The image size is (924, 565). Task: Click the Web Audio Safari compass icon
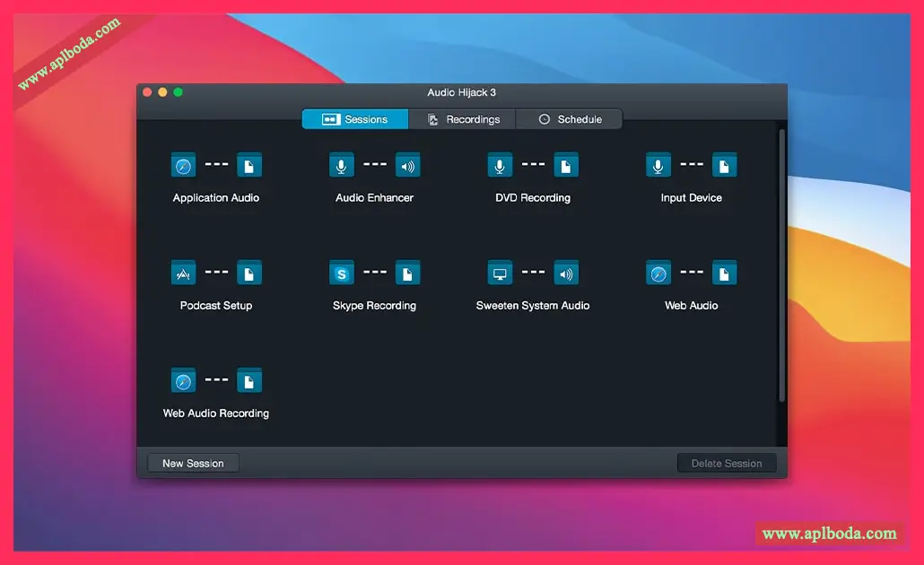(x=658, y=274)
